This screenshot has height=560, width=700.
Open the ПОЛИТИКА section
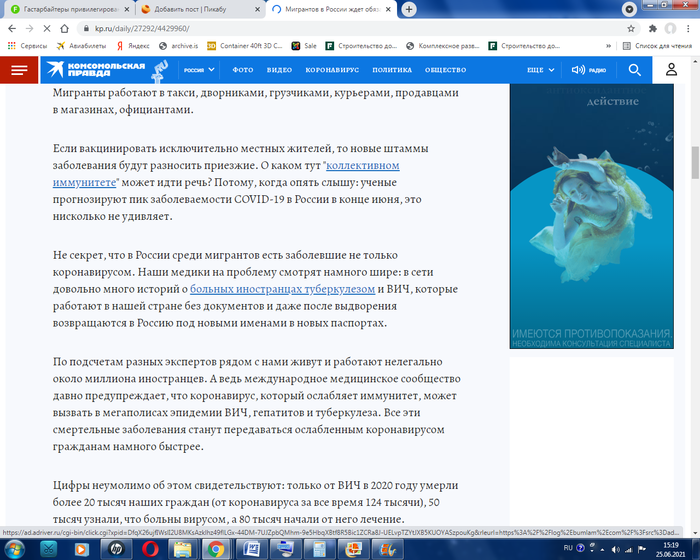click(392, 70)
